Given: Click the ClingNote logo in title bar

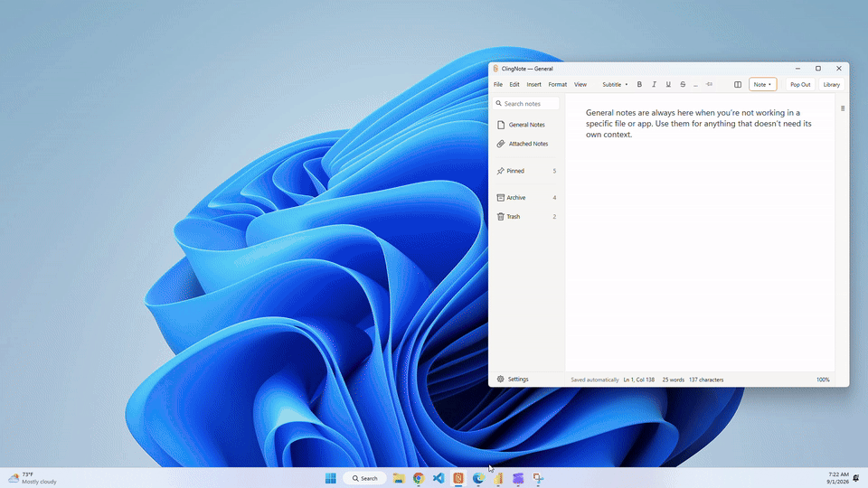Looking at the screenshot, I should pyautogui.click(x=495, y=69).
